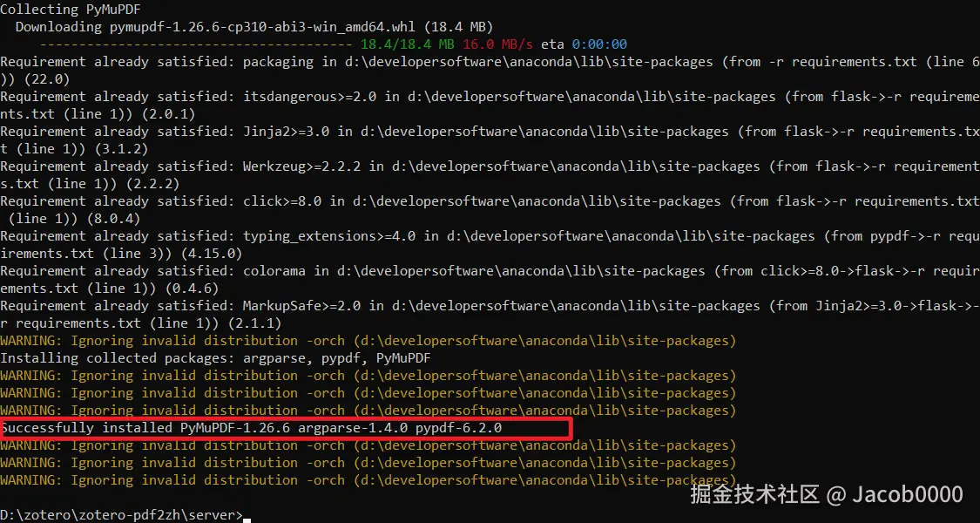
Task: Click the green '18.4/18.4 MB' progress value
Action: click(x=408, y=44)
